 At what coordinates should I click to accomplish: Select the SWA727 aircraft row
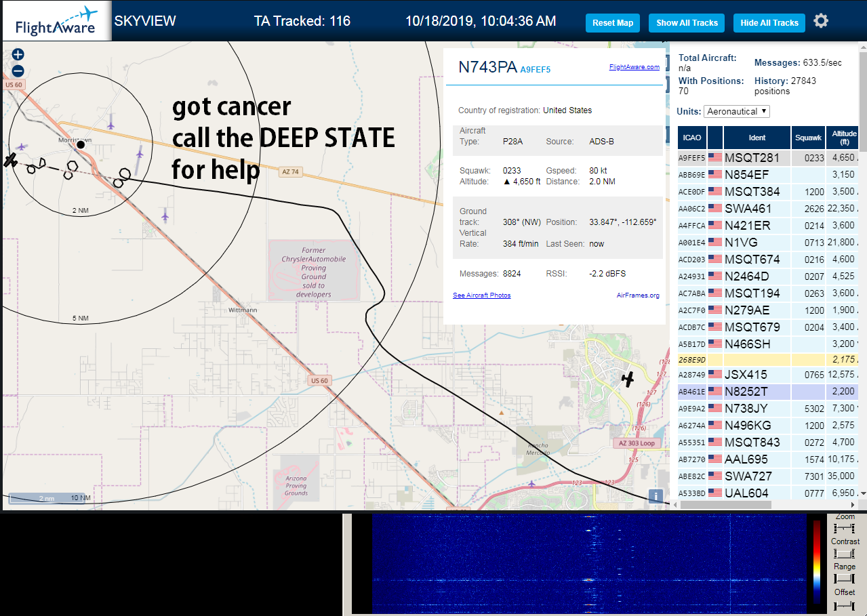pos(768,476)
